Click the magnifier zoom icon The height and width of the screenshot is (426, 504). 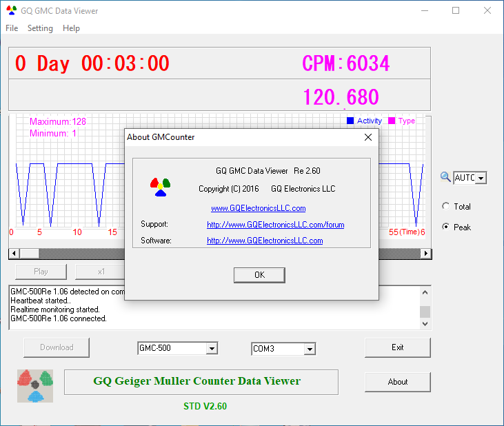point(445,177)
